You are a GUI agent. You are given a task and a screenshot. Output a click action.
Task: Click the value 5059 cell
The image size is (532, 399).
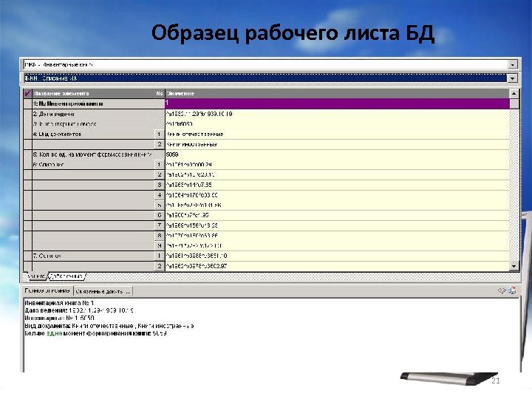337,154
